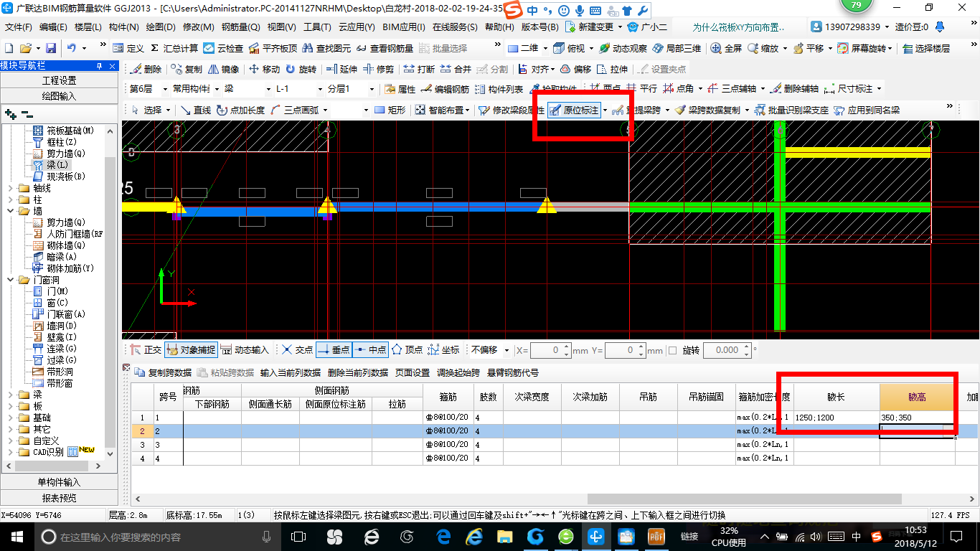Image resolution: width=980 pixels, height=551 pixels.
Task: Open 云检查 cloud check
Action: click(223, 48)
